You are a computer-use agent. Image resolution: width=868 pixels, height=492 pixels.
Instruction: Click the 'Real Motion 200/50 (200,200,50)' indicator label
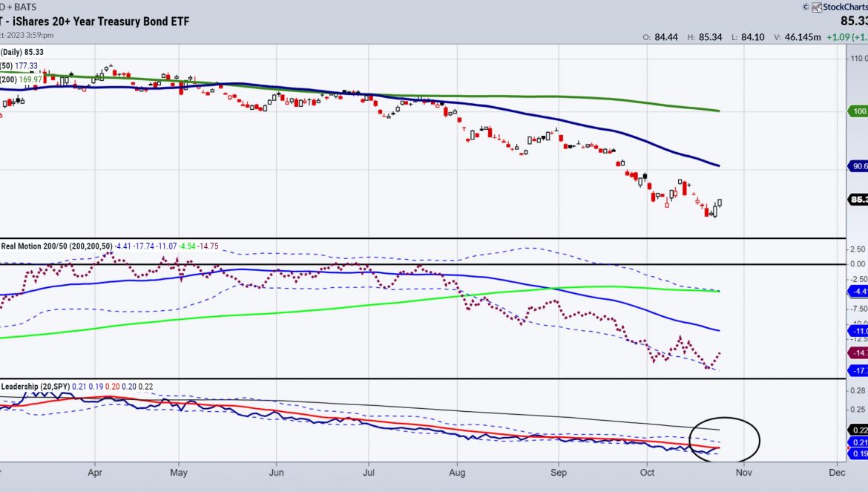click(56, 246)
